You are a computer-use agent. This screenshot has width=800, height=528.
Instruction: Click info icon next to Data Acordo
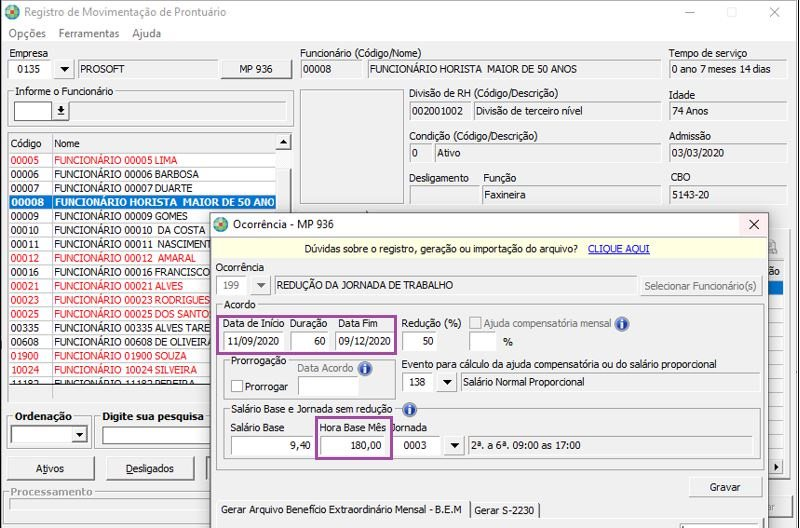[364, 368]
